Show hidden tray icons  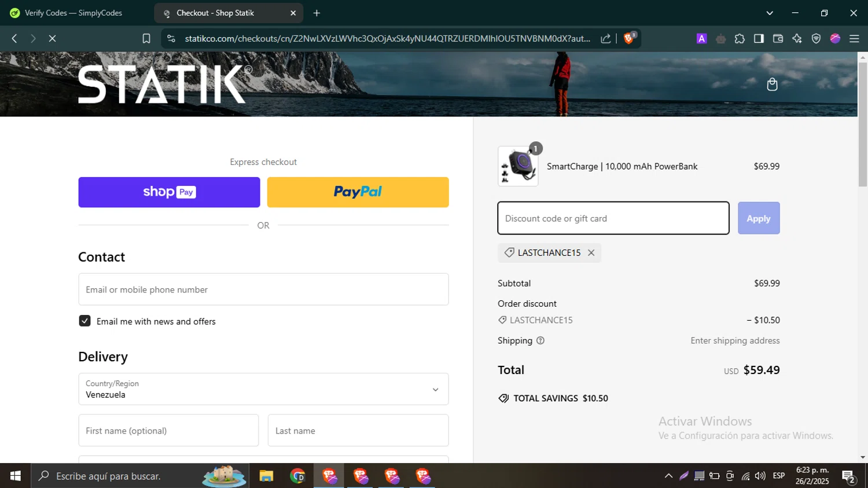click(668, 476)
